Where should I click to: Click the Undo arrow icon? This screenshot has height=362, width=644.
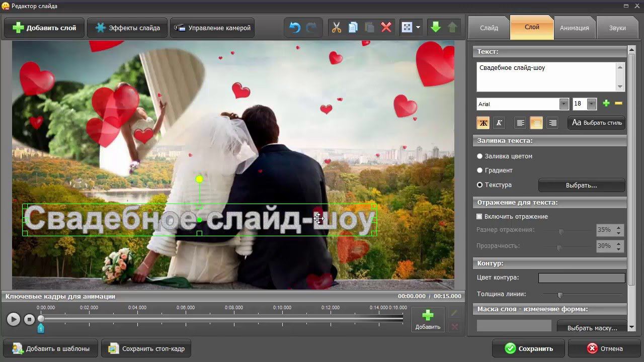tap(295, 28)
